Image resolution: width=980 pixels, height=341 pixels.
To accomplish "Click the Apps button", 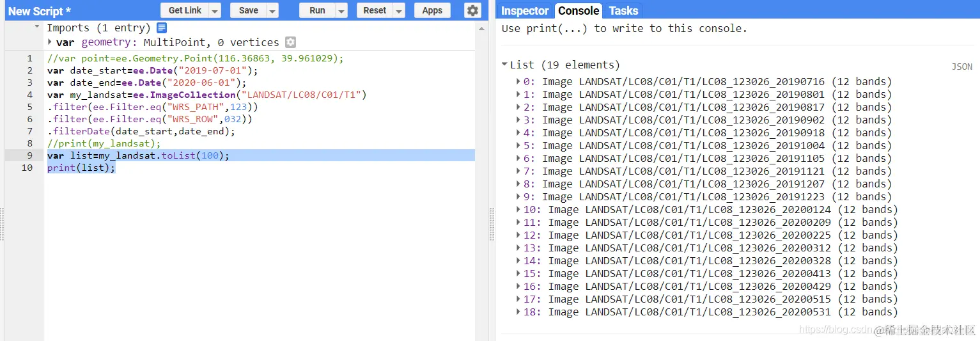I will pyautogui.click(x=432, y=10).
